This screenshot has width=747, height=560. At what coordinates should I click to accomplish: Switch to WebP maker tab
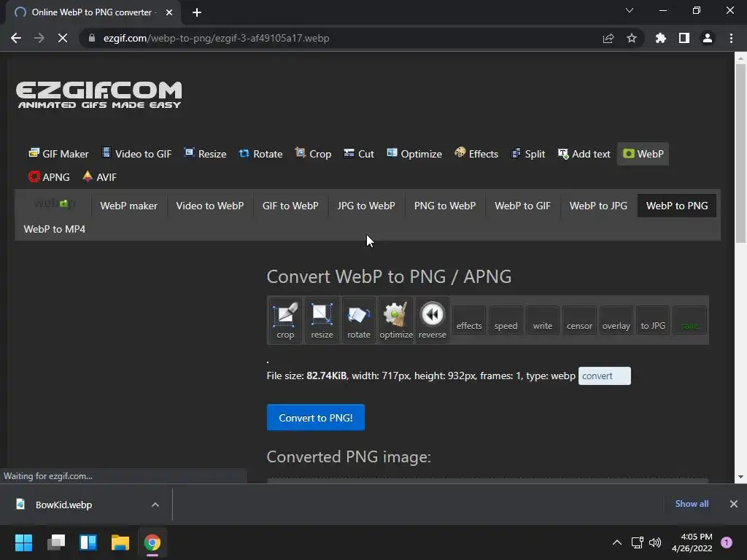128,206
